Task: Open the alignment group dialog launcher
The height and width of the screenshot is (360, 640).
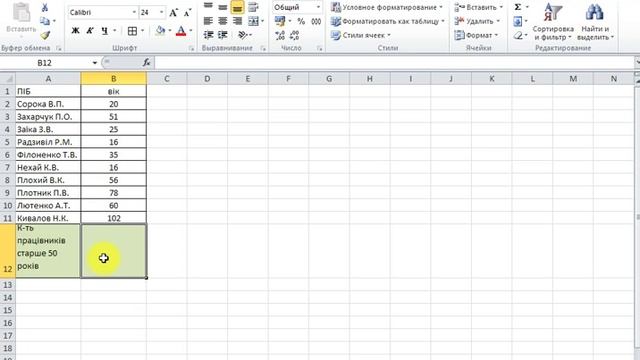Action: pyautogui.click(x=263, y=49)
